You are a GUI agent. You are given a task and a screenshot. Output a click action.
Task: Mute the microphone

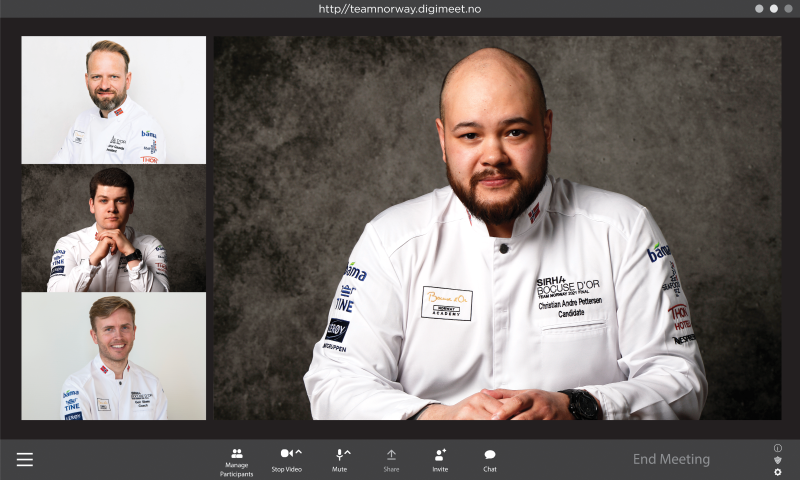point(339,455)
